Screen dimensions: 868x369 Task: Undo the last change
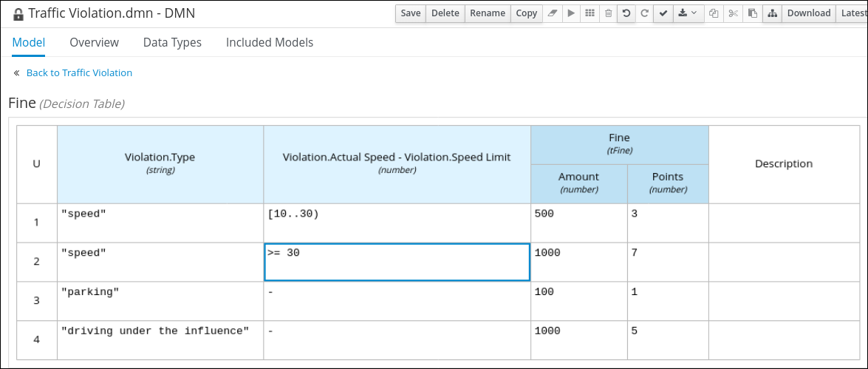tap(626, 13)
